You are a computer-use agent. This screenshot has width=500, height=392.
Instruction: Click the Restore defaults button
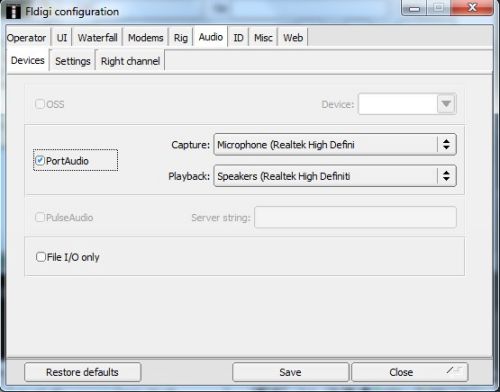tap(82, 372)
